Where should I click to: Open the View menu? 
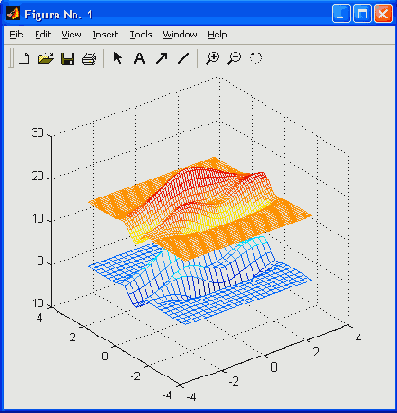pyautogui.click(x=71, y=34)
